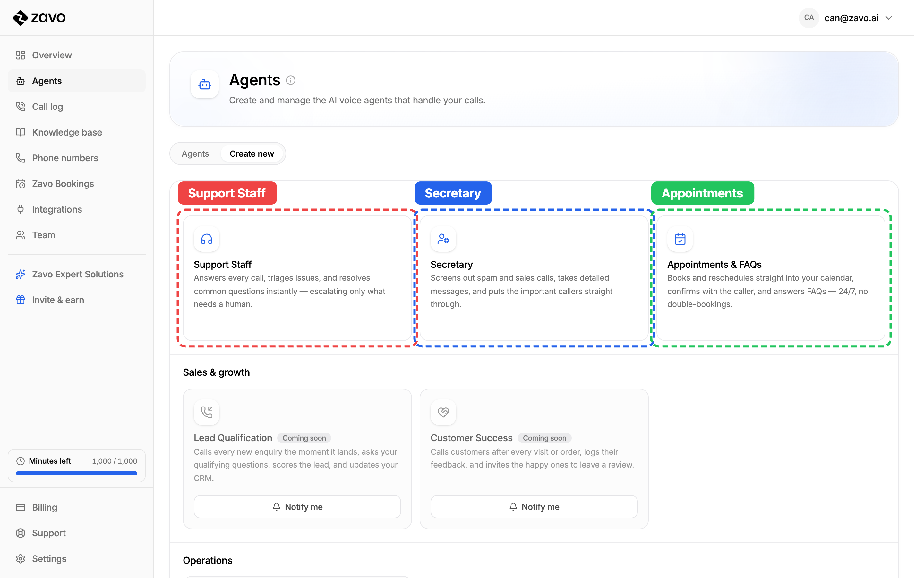Click the clock icon beside Minutes left
This screenshot has height=578, width=924.
(x=21, y=461)
